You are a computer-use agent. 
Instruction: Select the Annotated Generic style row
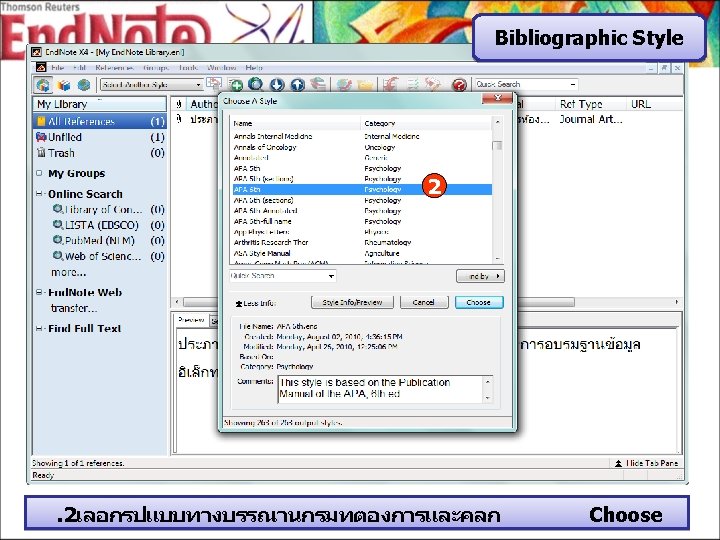pos(361,158)
